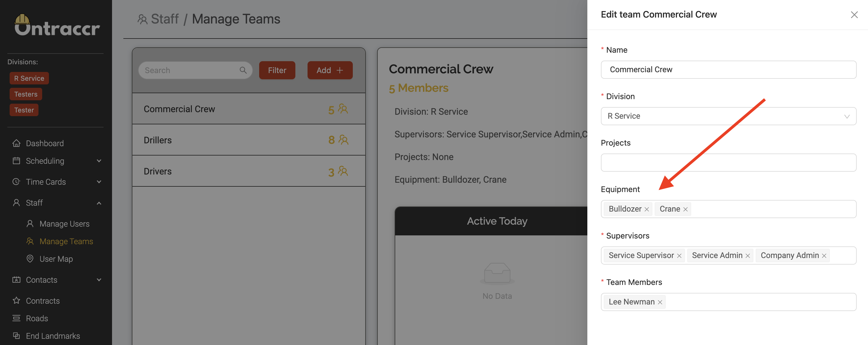Remove Company Admin supervisor tag
The image size is (868, 345).
pyautogui.click(x=824, y=256)
